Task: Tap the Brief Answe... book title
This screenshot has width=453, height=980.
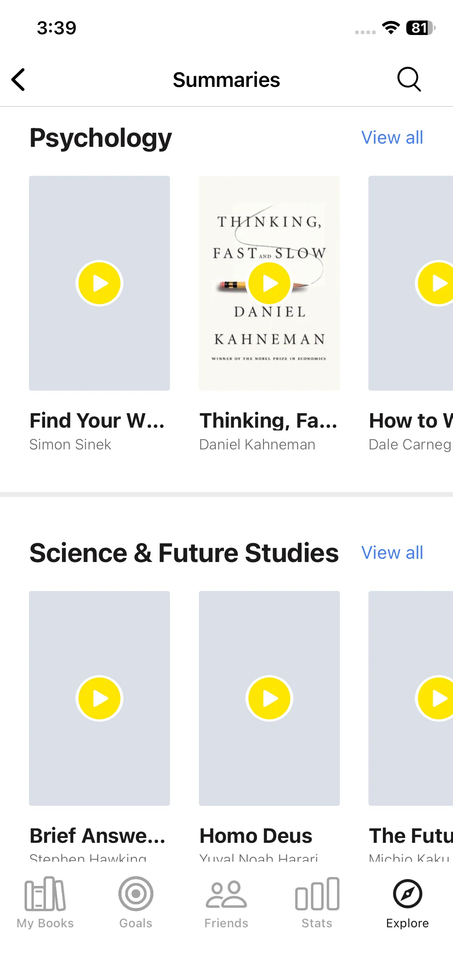Action: coord(97,836)
